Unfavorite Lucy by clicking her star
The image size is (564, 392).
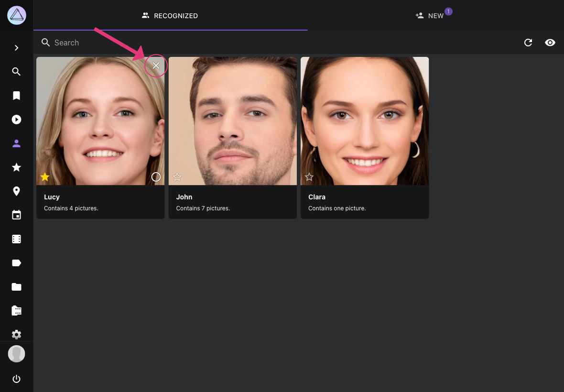44,176
